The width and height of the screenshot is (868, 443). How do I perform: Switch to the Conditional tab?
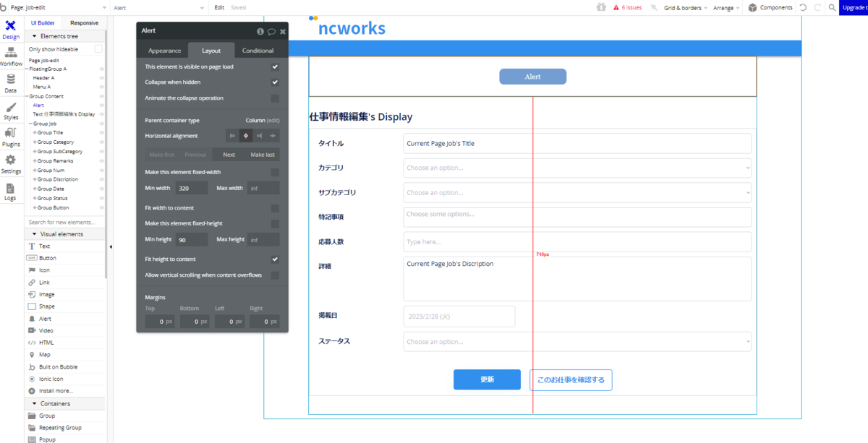tap(258, 51)
